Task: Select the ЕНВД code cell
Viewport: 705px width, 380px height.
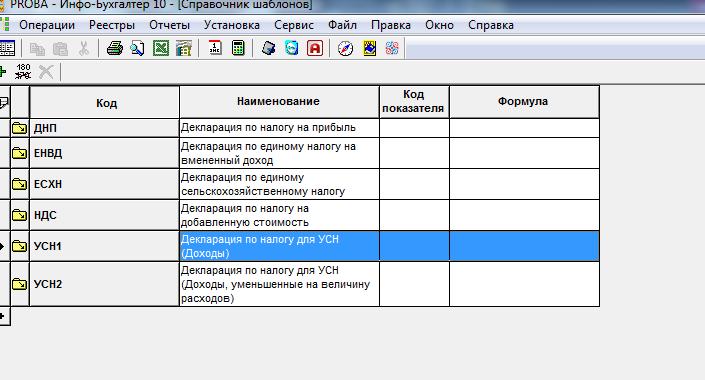Action: pyautogui.click(x=104, y=153)
